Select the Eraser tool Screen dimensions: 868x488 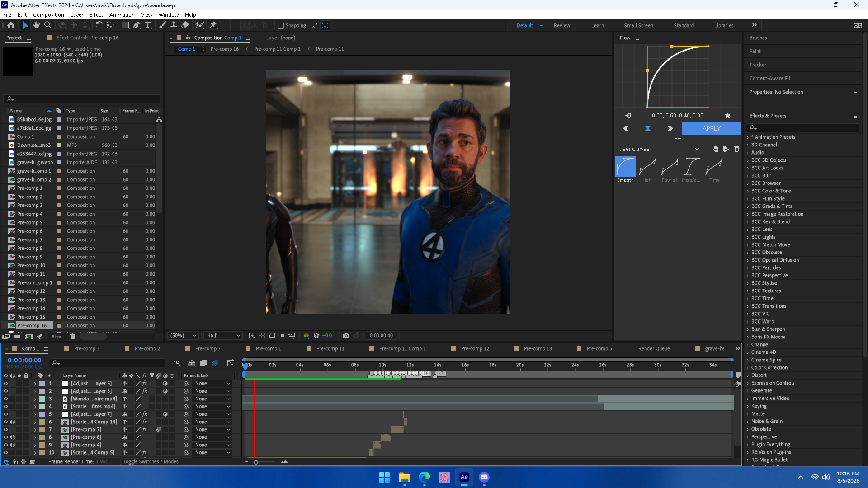(x=185, y=25)
